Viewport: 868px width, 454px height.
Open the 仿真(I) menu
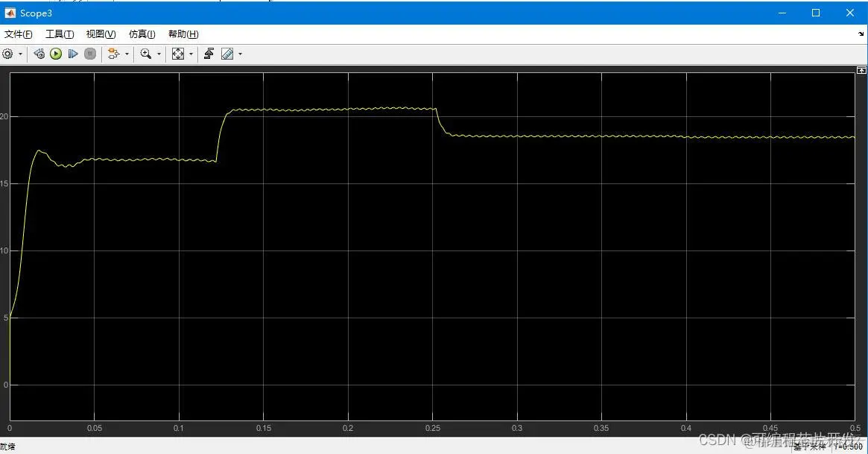(x=142, y=34)
